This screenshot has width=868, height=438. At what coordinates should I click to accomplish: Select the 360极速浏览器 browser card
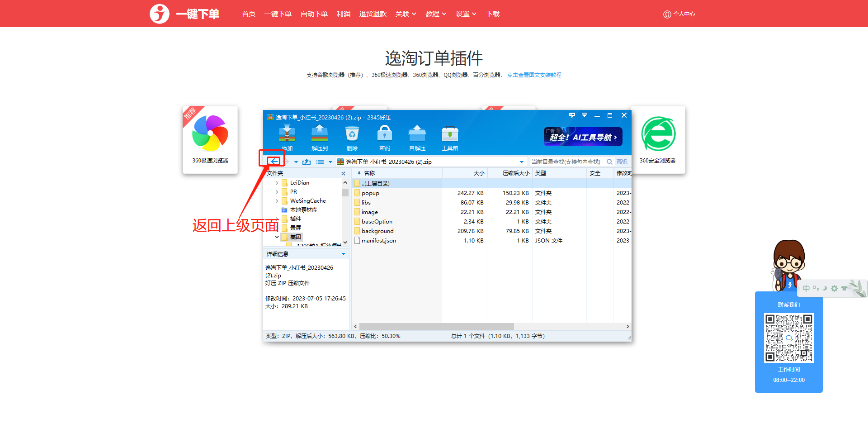[210, 139]
